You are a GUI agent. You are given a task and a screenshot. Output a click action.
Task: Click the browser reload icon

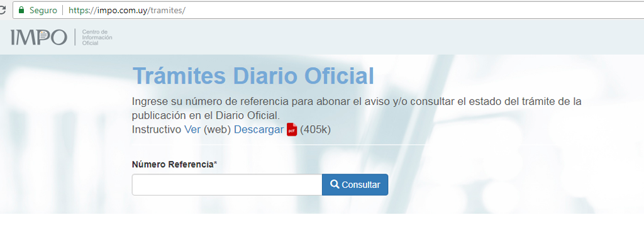[2, 10]
